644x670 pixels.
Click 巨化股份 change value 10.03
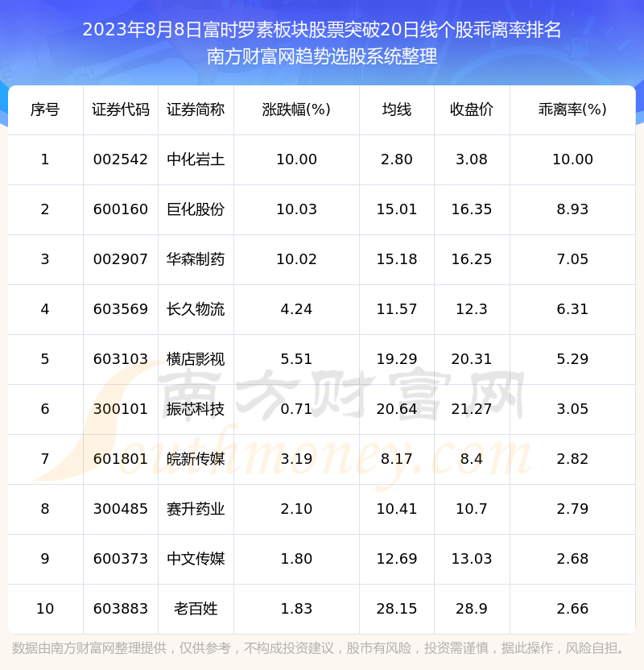296,209
